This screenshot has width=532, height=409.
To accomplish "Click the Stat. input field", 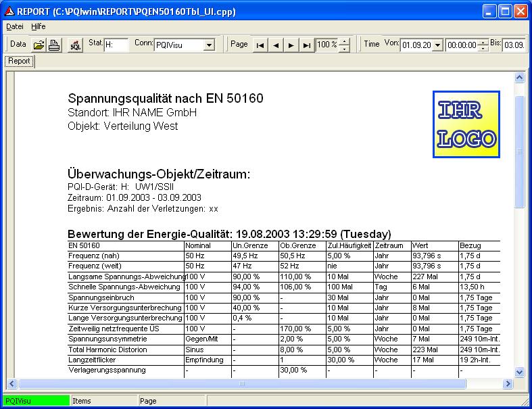I will (x=116, y=45).
